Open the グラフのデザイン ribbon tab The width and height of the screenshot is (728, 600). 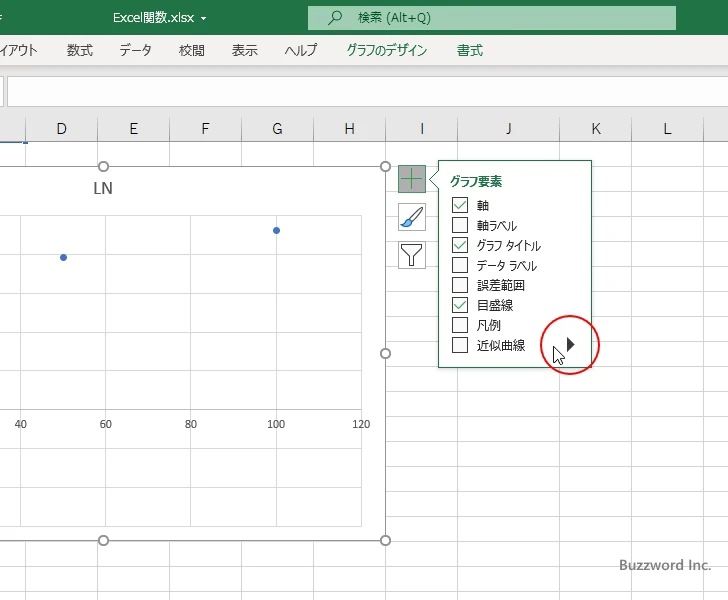pyautogui.click(x=387, y=50)
